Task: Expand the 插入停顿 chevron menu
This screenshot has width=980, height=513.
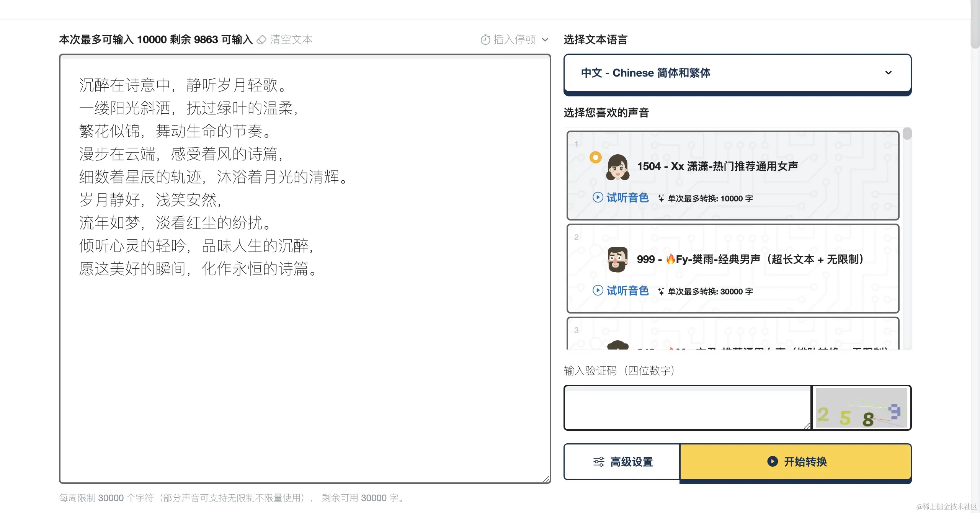Action: click(x=546, y=40)
